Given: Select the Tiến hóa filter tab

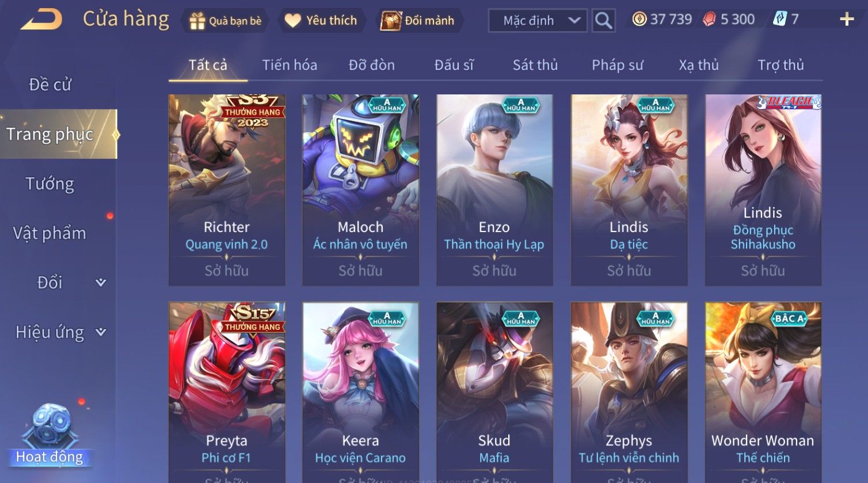Looking at the screenshot, I should pyautogui.click(x=290, y=65).
